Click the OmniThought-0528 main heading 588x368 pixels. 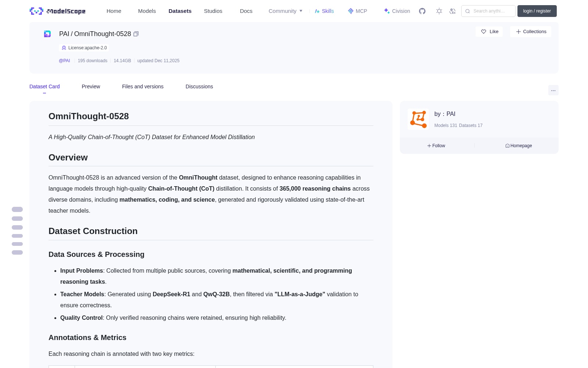point(89,116)
